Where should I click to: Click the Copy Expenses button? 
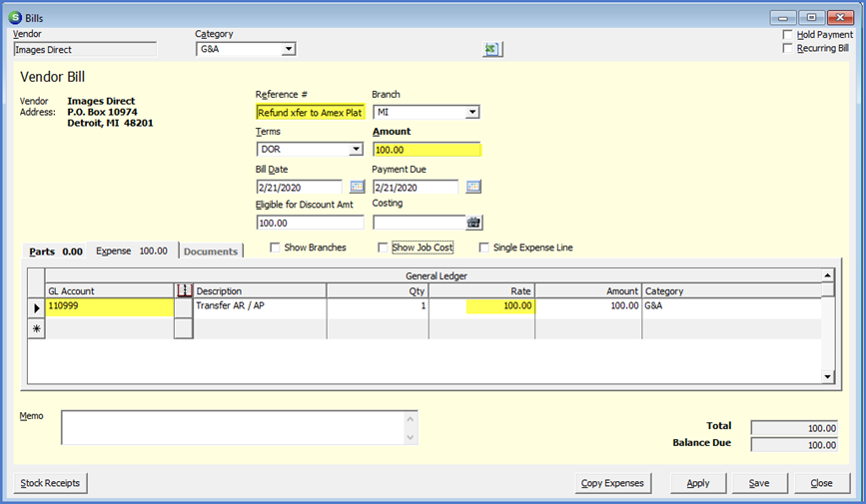[613, 483]
